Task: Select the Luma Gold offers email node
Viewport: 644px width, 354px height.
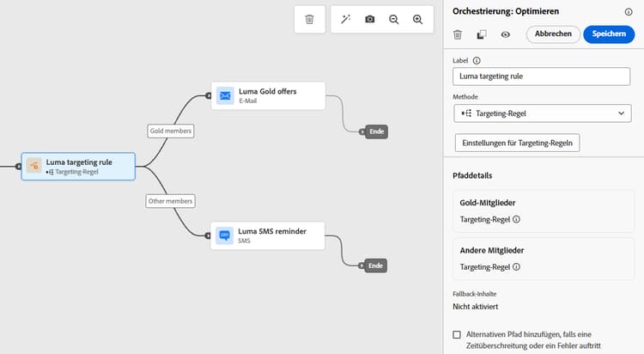Action: [x=268, y=95]
